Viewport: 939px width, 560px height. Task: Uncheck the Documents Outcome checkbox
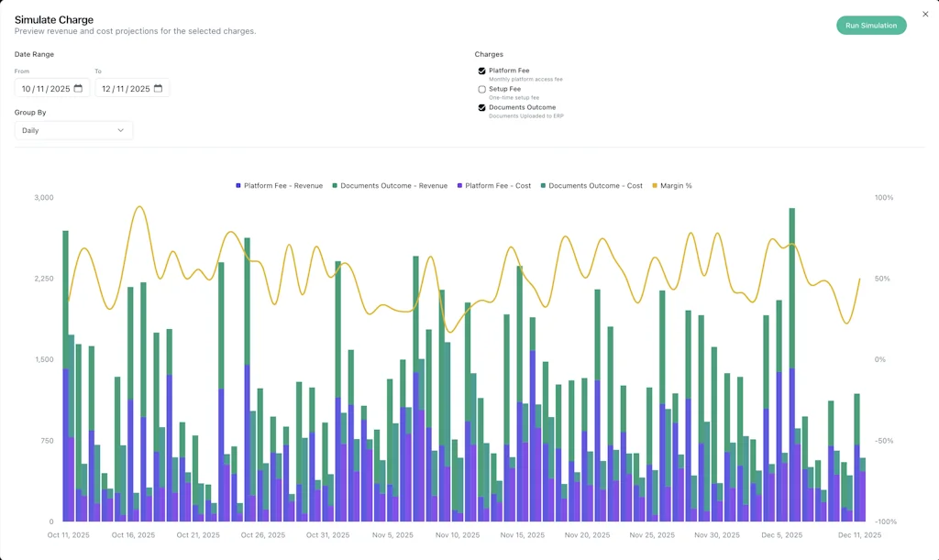click(481, 107)
